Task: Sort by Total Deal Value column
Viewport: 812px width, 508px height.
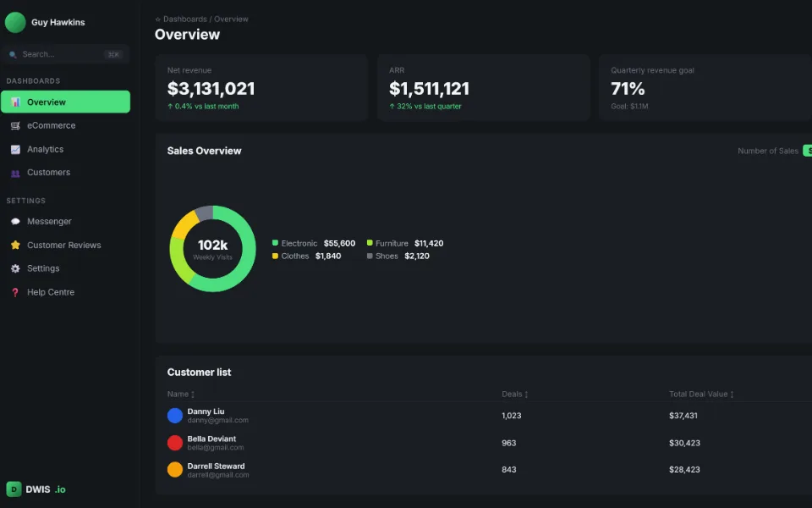Action: pyautogui.click(x=701, y=394)
